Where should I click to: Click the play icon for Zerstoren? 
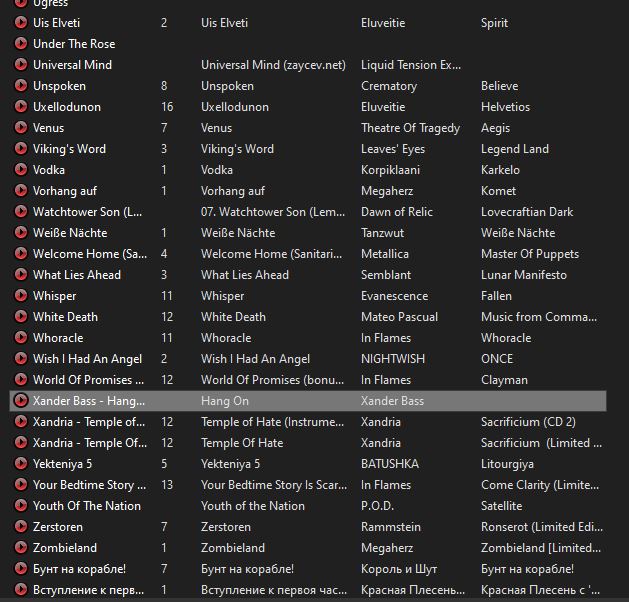coord(21,526)
